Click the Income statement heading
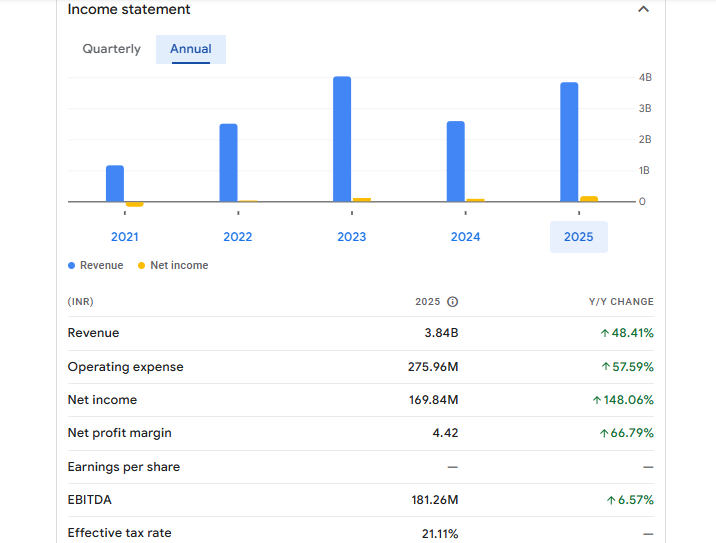The image size is (716, 543). (x=129, y=9)
